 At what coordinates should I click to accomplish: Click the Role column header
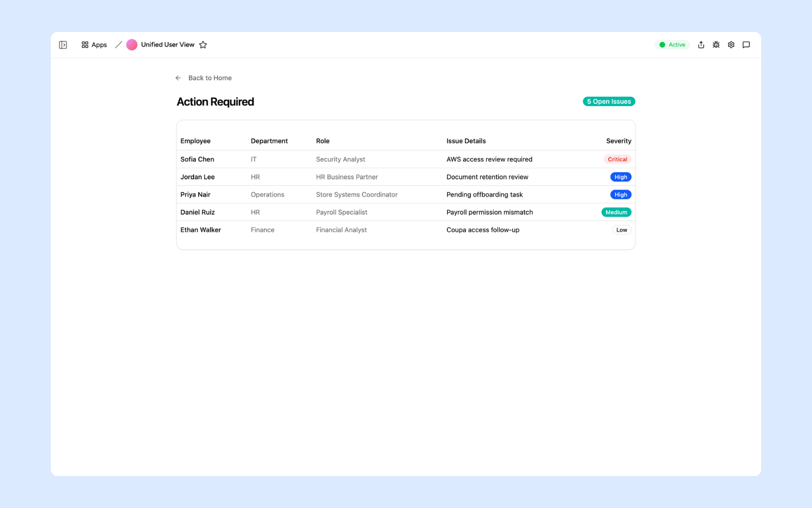[x=323, y=141]
